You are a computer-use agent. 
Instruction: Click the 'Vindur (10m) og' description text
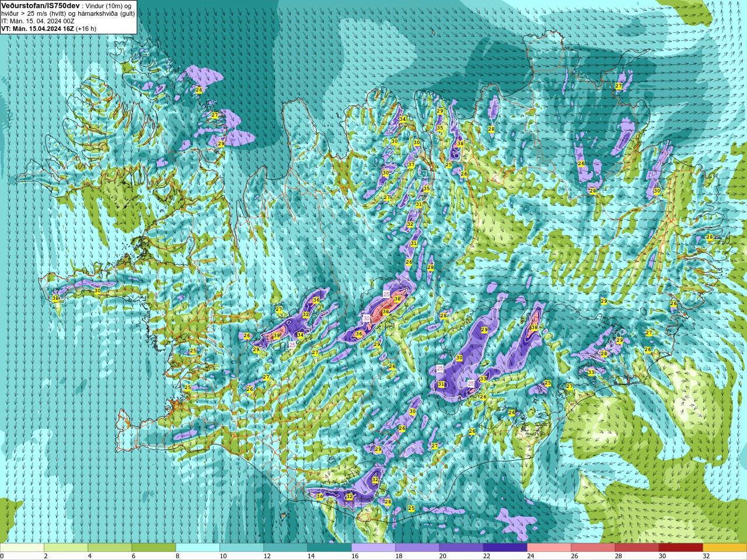click(109, 6)
